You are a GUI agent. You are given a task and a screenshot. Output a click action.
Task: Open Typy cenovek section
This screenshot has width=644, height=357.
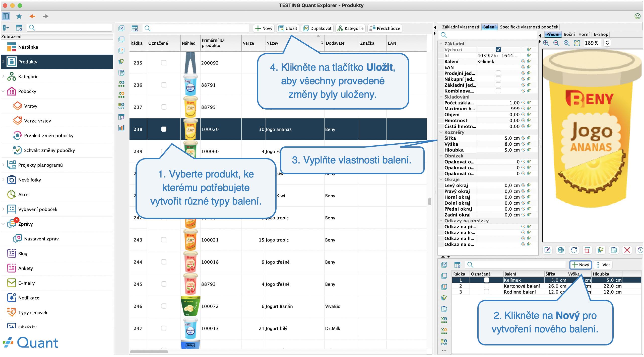[33, 313]
